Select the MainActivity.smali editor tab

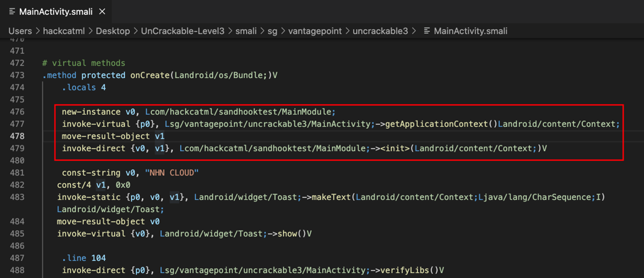[x=56, y=11]
